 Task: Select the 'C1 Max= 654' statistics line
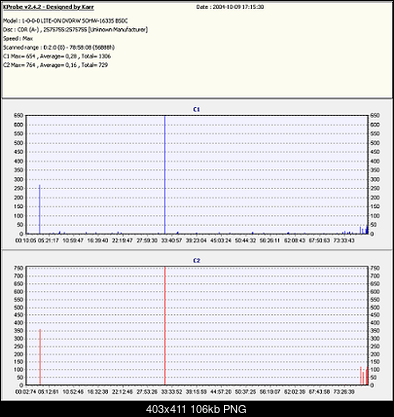tap(57, 56)
